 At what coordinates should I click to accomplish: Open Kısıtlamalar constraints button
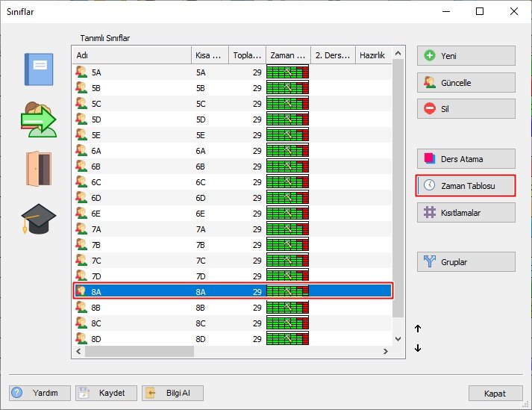click(466, 213)
